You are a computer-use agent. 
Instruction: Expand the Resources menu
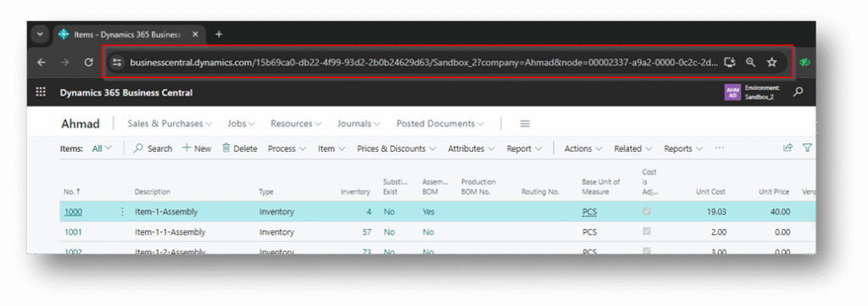296,124
